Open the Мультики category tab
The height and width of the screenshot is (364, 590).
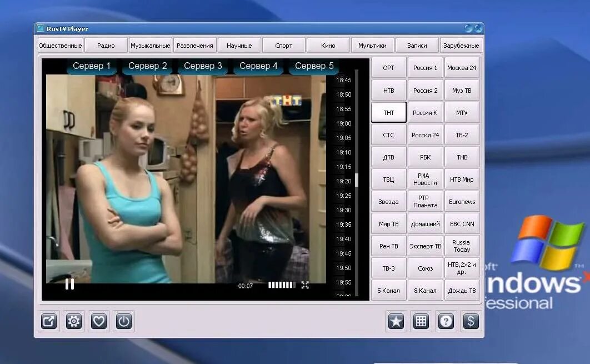373,46
